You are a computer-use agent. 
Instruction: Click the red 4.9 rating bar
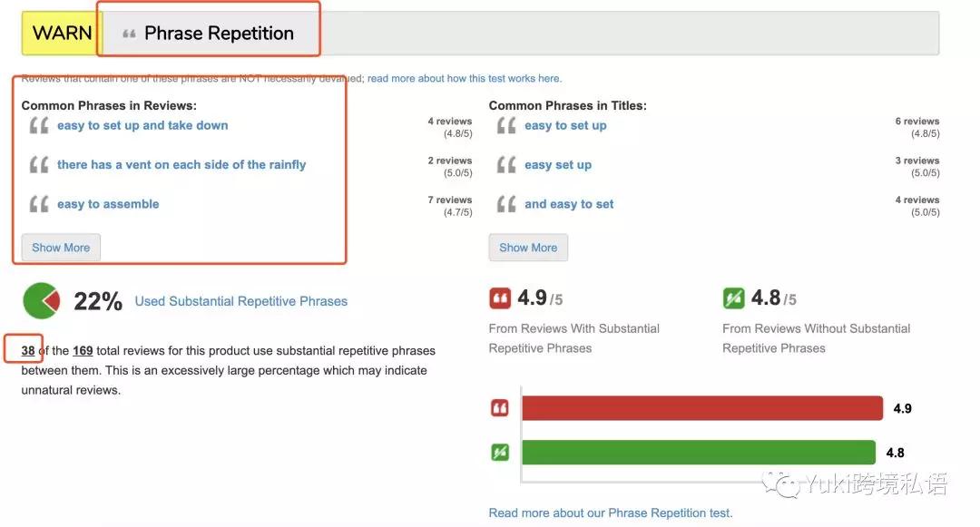(701, 408)
